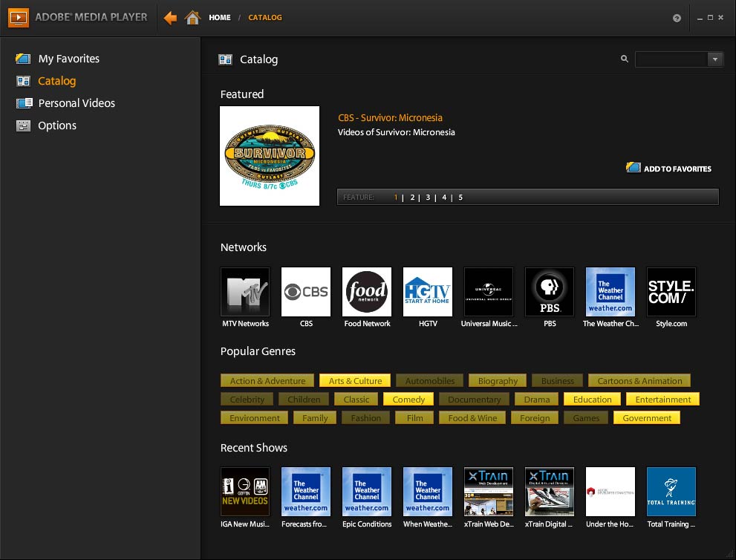736x560 pixels.
Task: Select the Games genre tag
Action: coord(586,417)
